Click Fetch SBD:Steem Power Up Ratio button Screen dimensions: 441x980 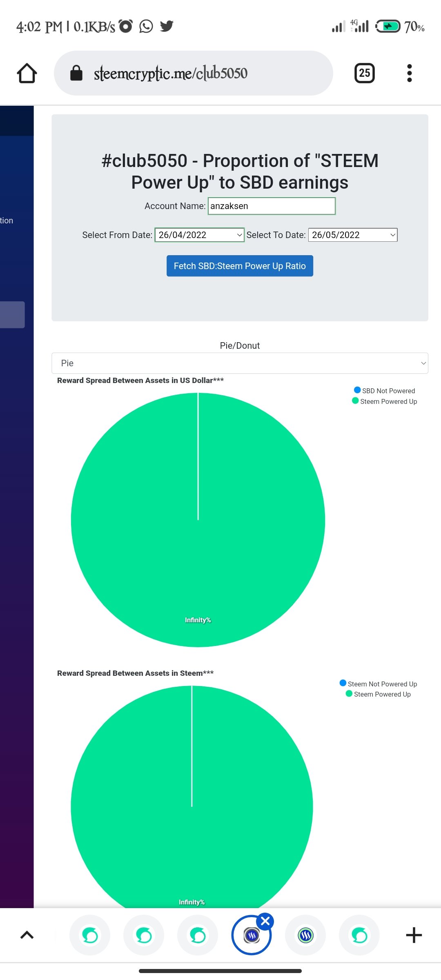pos(240,266)
